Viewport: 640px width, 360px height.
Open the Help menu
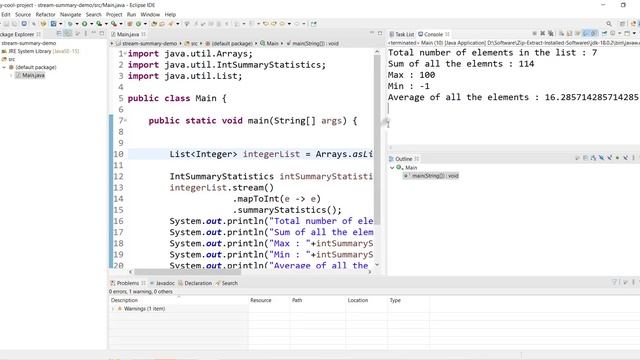(170, 14)
